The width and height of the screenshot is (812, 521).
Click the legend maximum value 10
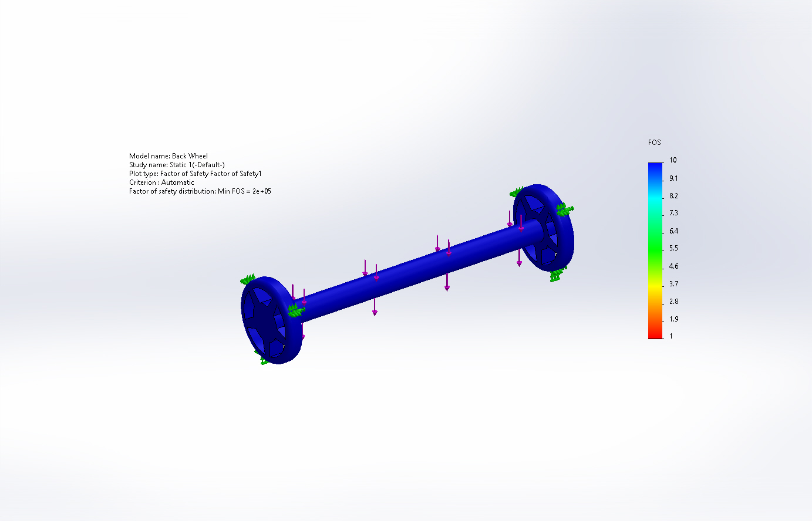pyautogui.click(x=673, y=160)
